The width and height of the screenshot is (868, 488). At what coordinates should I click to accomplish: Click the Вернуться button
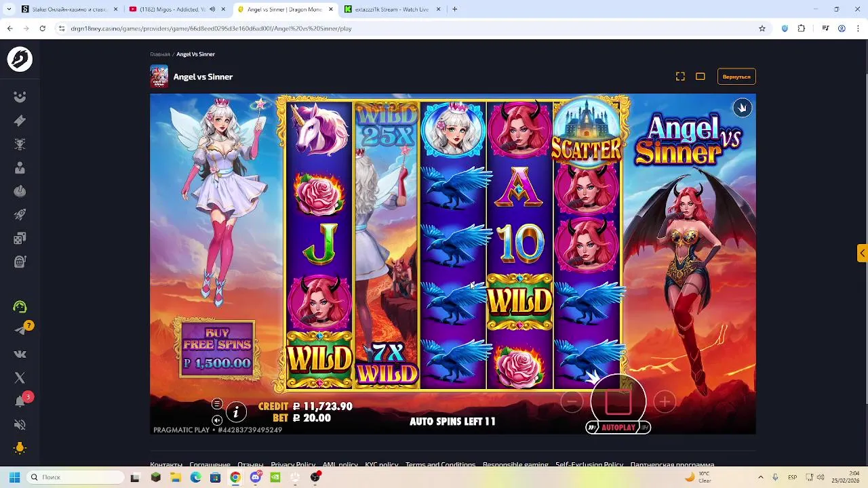[736, 77]
